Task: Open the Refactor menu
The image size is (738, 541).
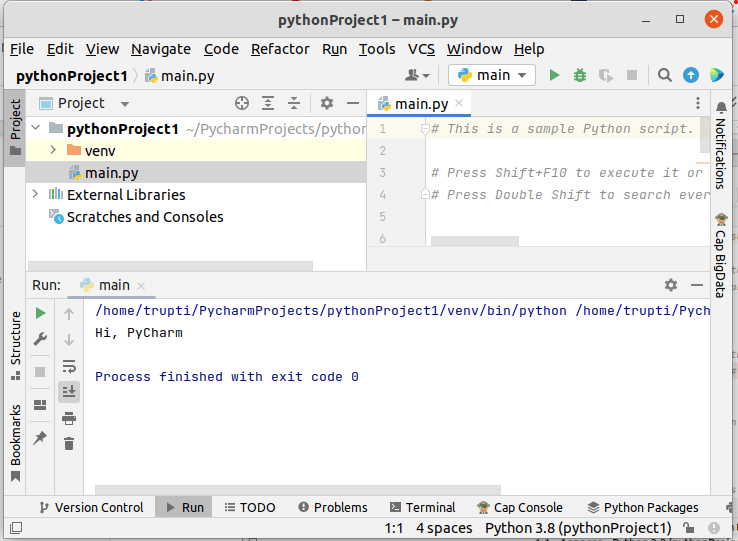Action: click(280, 49)
